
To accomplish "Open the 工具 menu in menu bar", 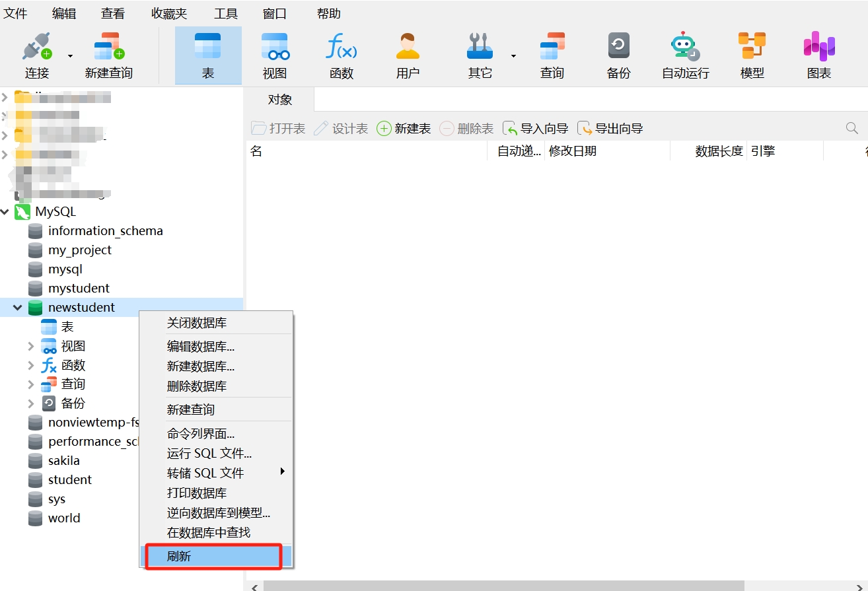I will [226, 13].
